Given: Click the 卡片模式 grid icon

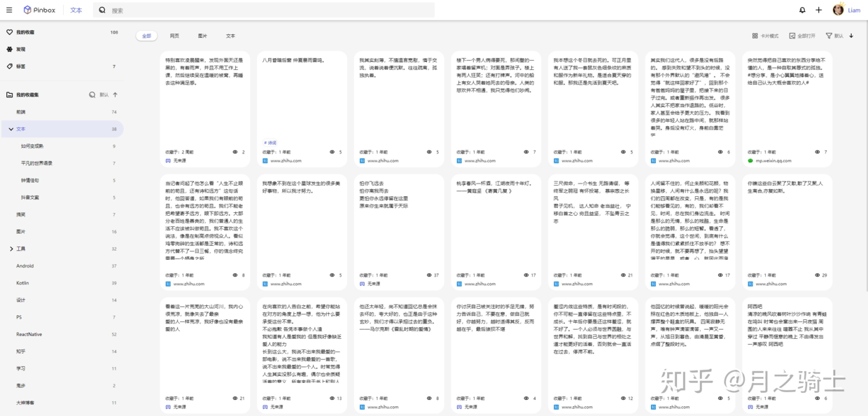Looking at the screenshot, I should click(755, 36).
